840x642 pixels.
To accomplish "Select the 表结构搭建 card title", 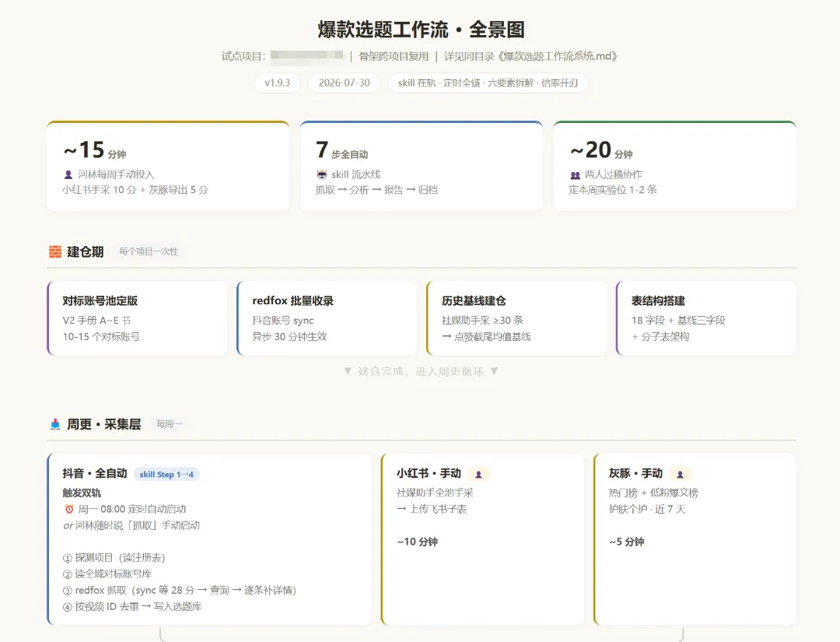I will tap(659, 301).
